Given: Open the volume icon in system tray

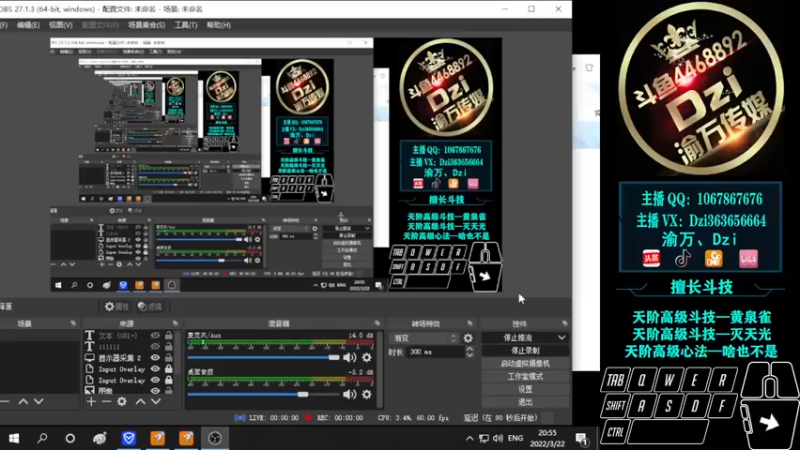Looking at the screenshot, I should (498, 438).
